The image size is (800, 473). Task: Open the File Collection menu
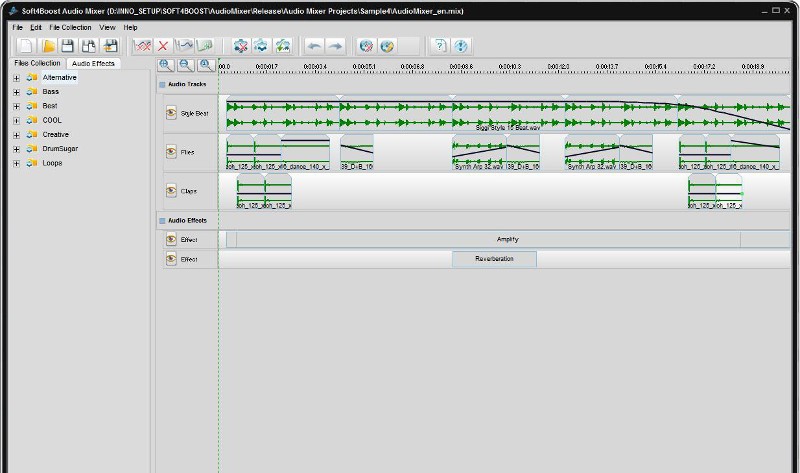70,27
